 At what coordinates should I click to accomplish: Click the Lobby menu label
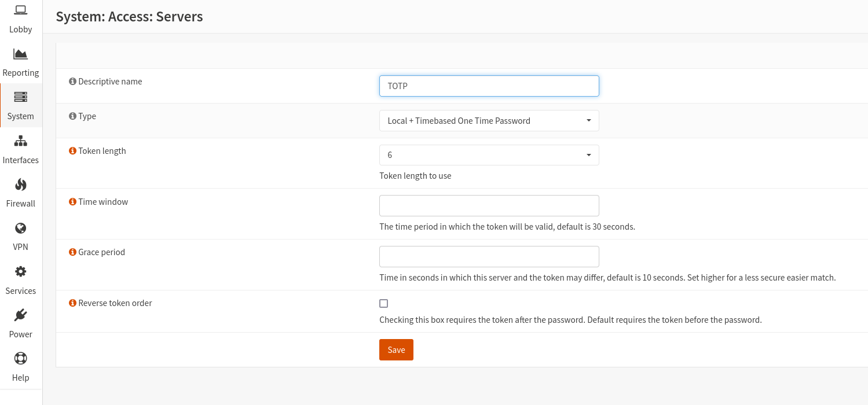pos(21,30)
